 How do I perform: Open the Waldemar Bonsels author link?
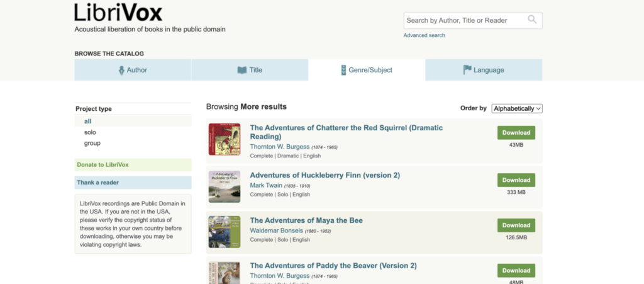click(277, 230)
